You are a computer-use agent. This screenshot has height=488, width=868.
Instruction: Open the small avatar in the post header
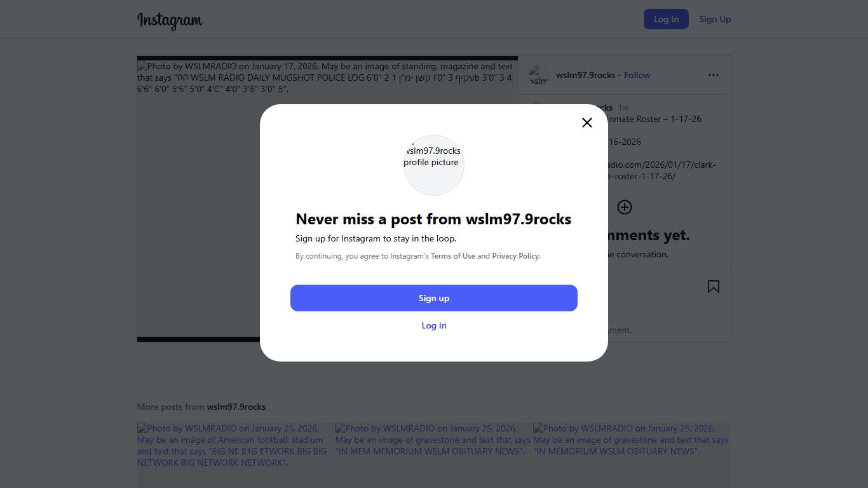coord(539,75)
